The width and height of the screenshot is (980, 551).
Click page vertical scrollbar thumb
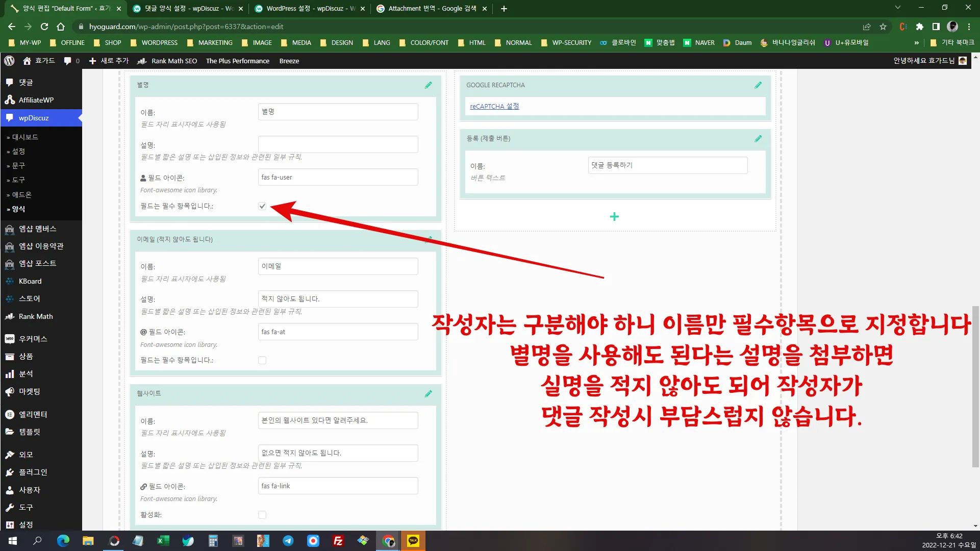coord(975,386)
